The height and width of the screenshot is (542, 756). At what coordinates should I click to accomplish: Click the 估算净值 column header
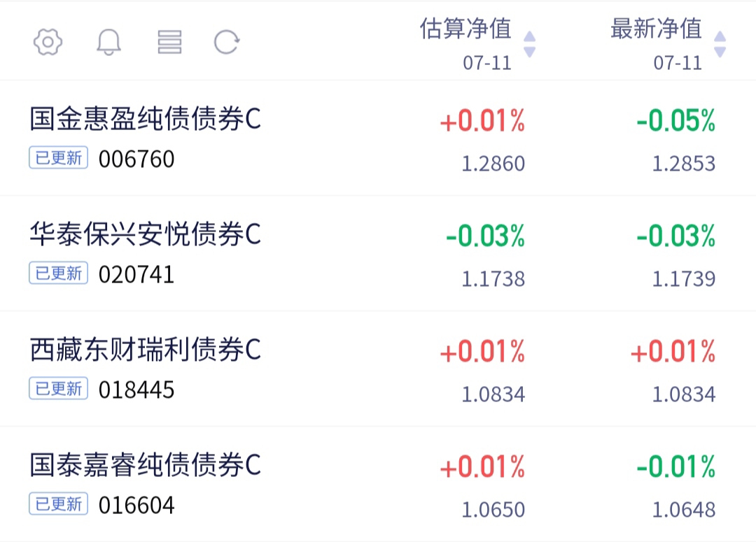(x=465, y=29)
